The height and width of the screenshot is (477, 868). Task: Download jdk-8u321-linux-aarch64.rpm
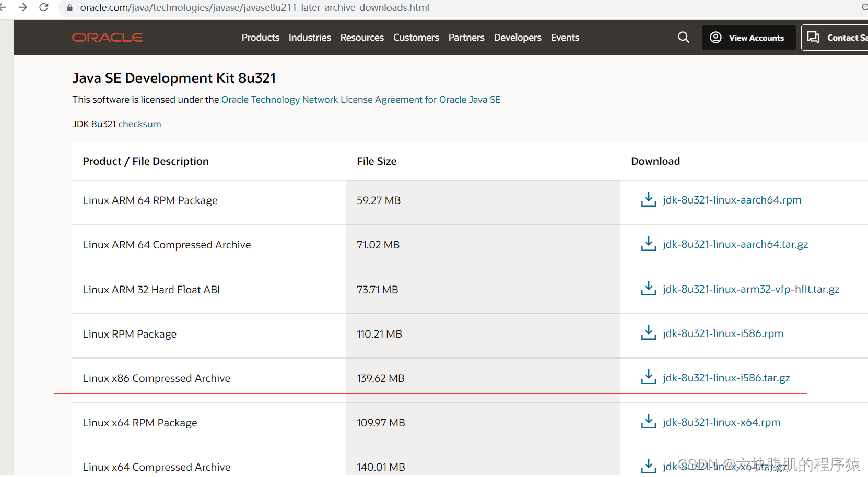click(x=732, y=200)
